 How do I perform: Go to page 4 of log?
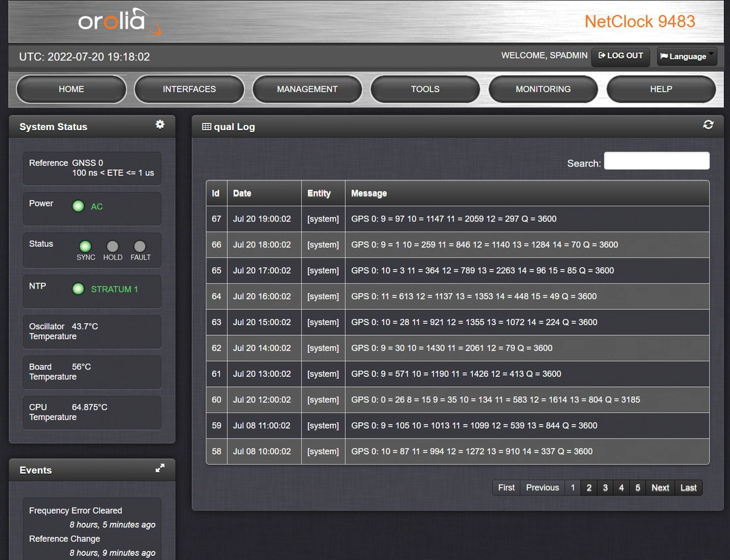coord(622,488)
